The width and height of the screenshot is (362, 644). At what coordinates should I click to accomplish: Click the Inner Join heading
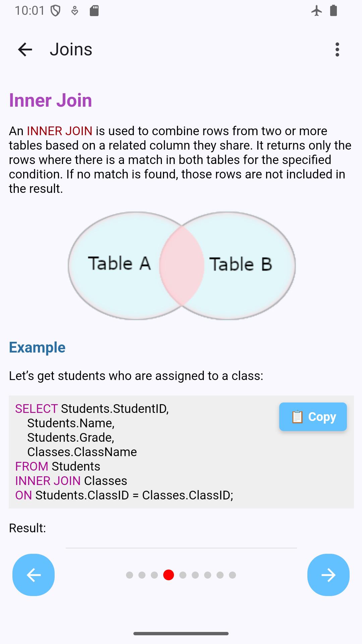pyautogui.click(x=51, y=100)
